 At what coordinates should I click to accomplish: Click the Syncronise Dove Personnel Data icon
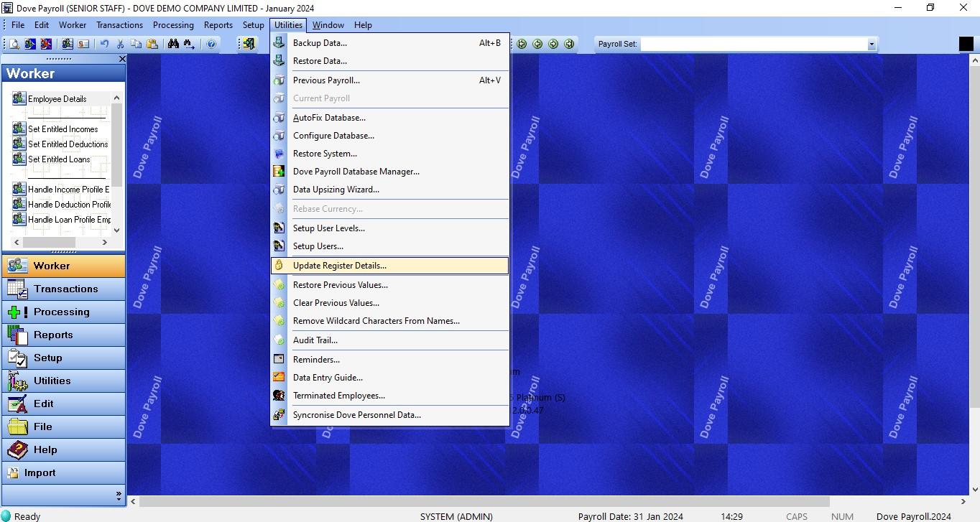point(279,415)
